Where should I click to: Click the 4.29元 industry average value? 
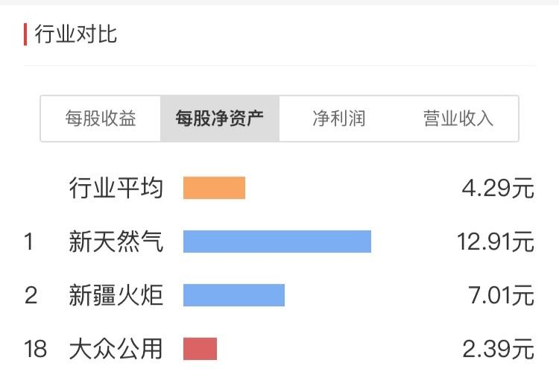498,188
